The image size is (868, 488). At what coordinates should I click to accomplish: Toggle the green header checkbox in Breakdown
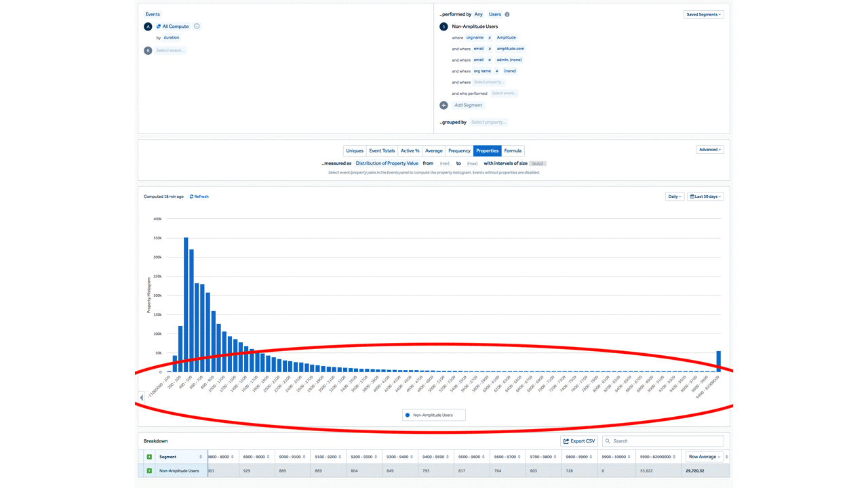pyautogui.click(x=149, y=457)
